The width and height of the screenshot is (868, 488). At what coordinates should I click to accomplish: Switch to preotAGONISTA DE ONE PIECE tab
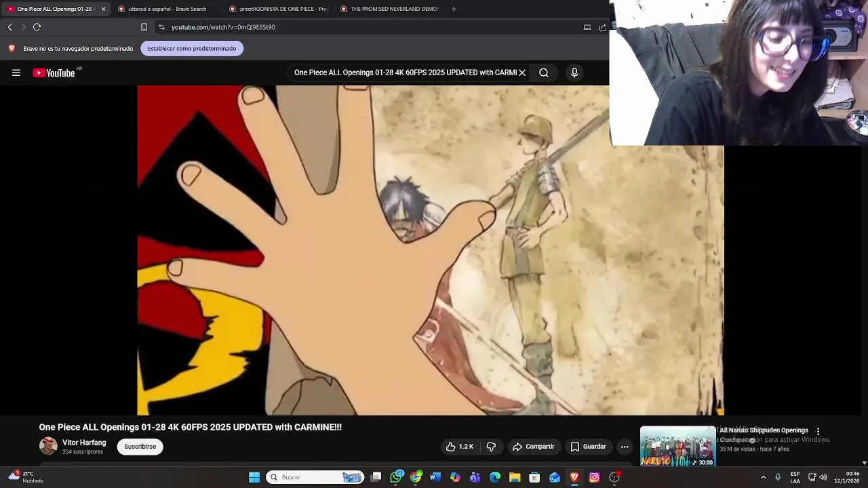(278, 9)
